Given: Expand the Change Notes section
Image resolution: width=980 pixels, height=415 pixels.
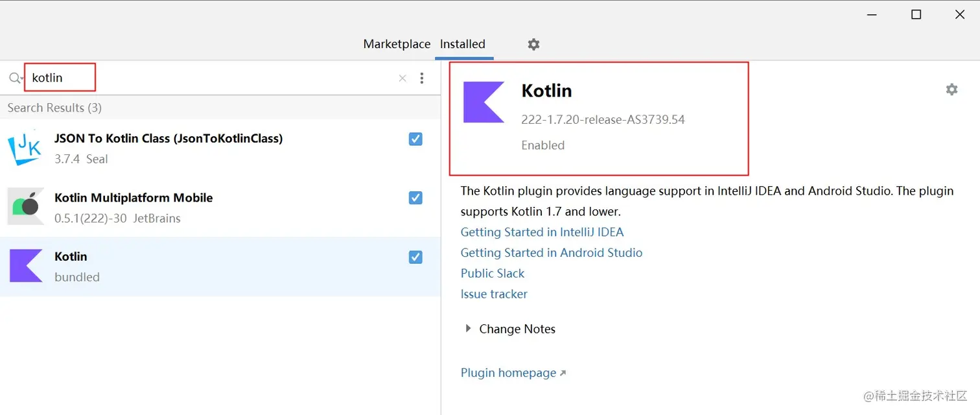Looking at the screenshot, I should pyautogui.click(x=469, y=329).
